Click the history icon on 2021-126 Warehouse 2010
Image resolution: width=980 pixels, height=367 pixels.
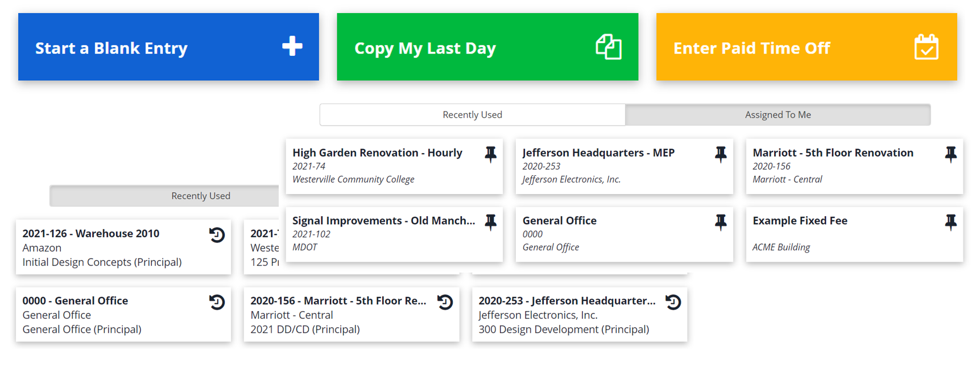pyautogui.click(x=217, y=235)
